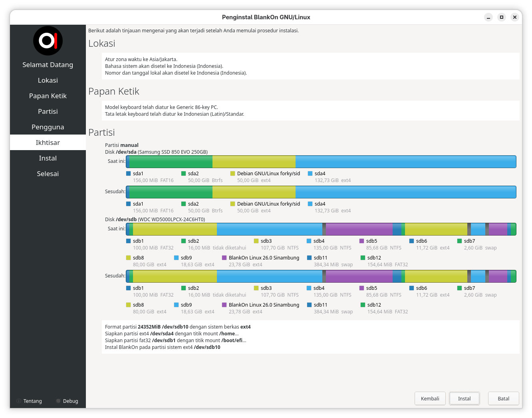Start installation with the Instal button

465,398
